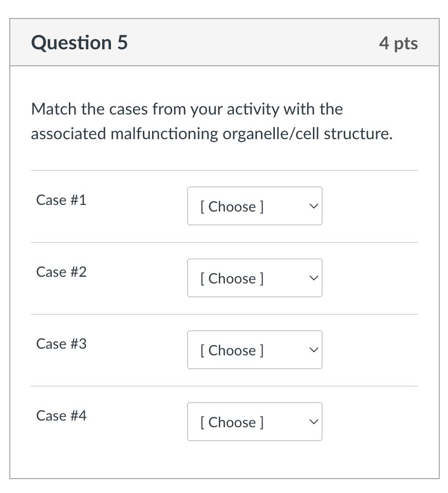Click the divider below the instructions
Viewport: 448px width, 493px height.
click(224, 170)
